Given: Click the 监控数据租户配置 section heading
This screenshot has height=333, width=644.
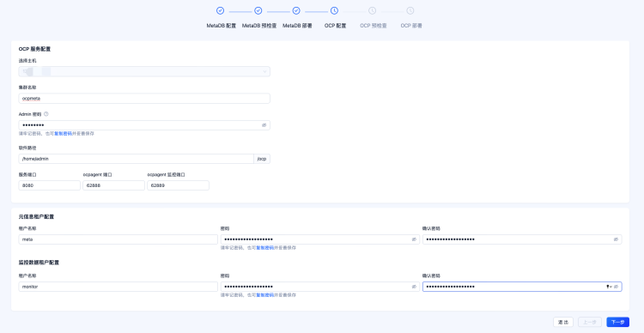Looking at the screenshot, I should click(x=39, y=263).
